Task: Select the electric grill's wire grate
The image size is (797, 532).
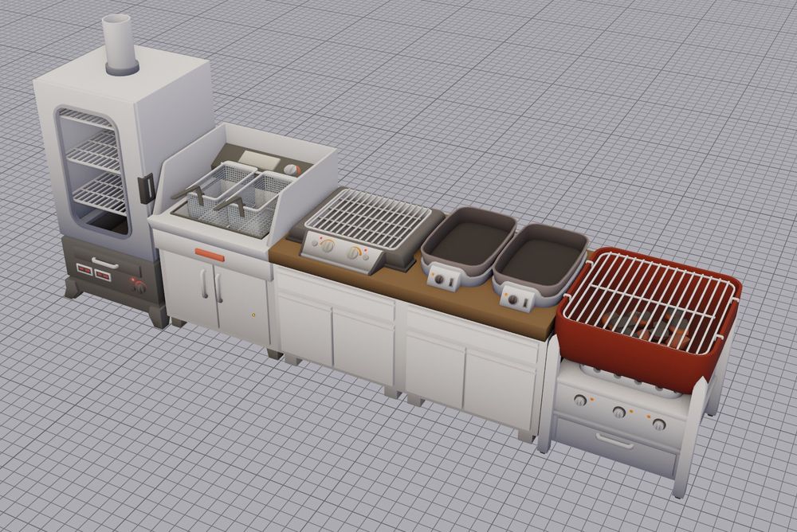Action: tap(368, 217)
